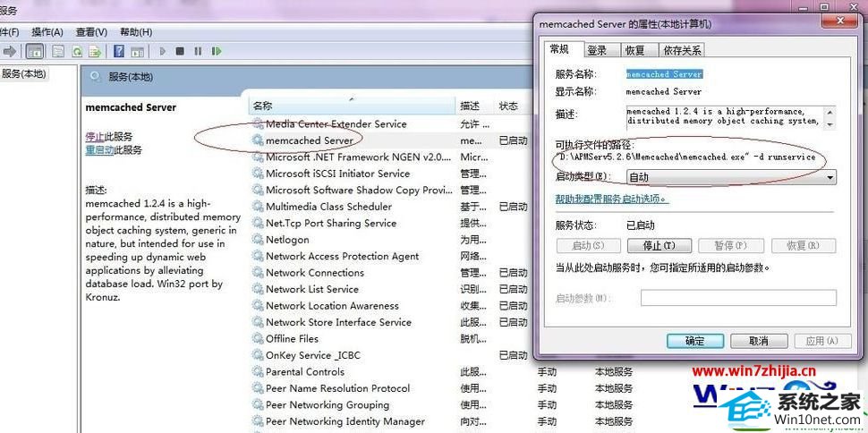This screenshot has height=433, width=868.
Task: Click gear icon beside Media Center Extender Service
Action: (258, 124)
